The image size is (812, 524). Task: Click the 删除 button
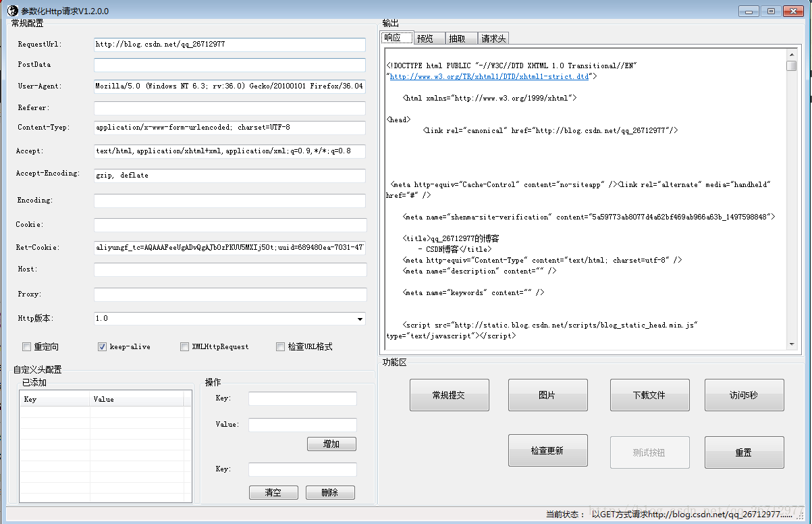point(330,492)
